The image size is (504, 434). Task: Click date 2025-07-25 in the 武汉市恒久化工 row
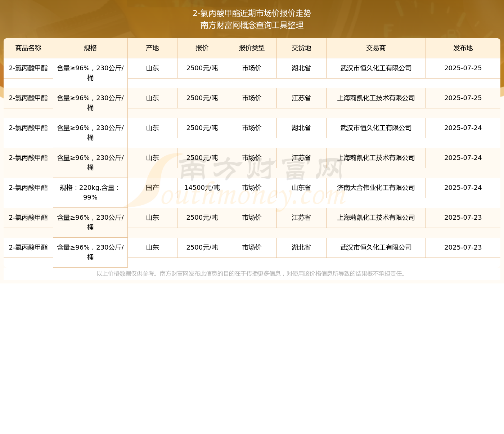[x=463, y=68]
